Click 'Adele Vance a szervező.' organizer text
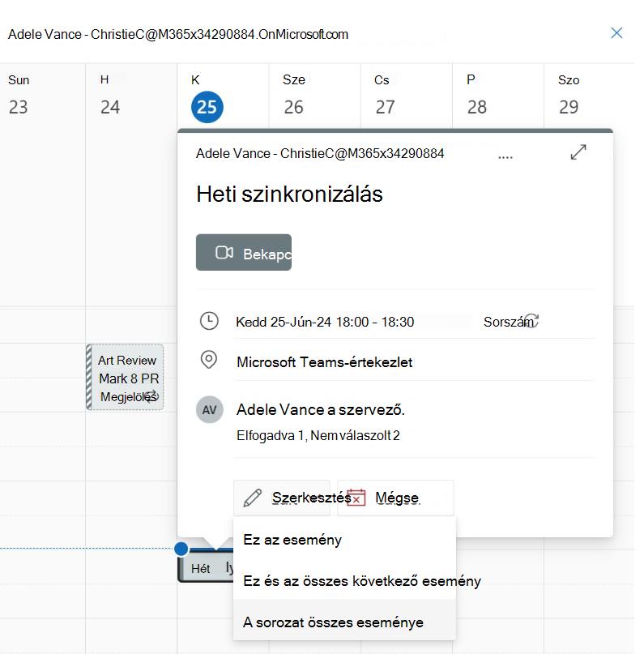This screenshot has width=644, height=654. [x=320, y=409]
